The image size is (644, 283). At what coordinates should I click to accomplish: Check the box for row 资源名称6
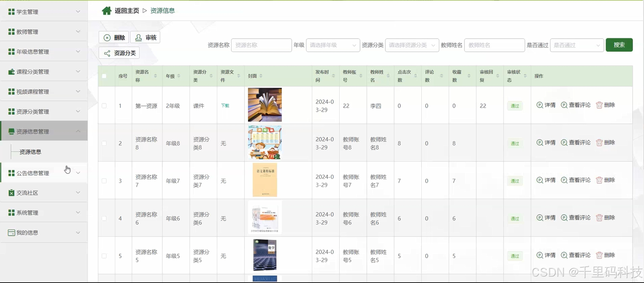tap(104, 219)
